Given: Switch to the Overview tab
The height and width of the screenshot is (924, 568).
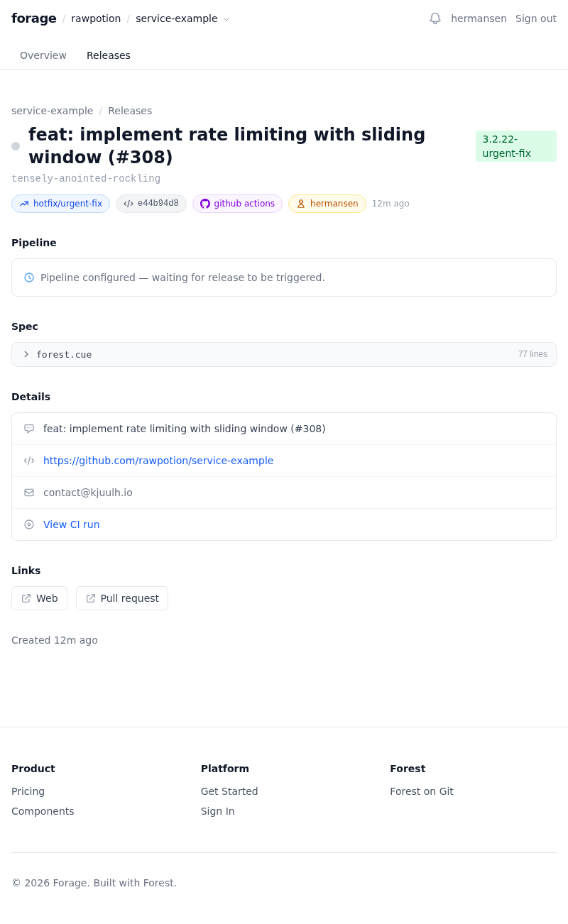Looking at the screenshot, I should tap(43, 55).
